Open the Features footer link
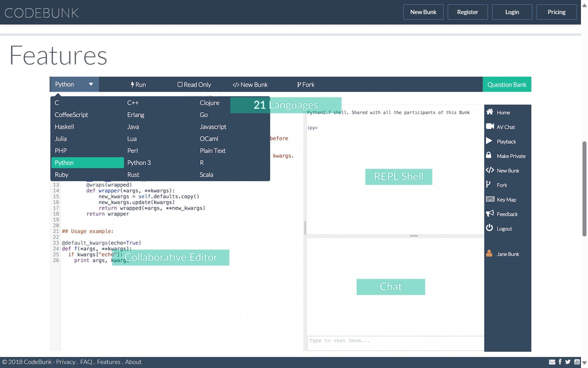The height and width of the screenshot is (368, 588). [109, 362]
